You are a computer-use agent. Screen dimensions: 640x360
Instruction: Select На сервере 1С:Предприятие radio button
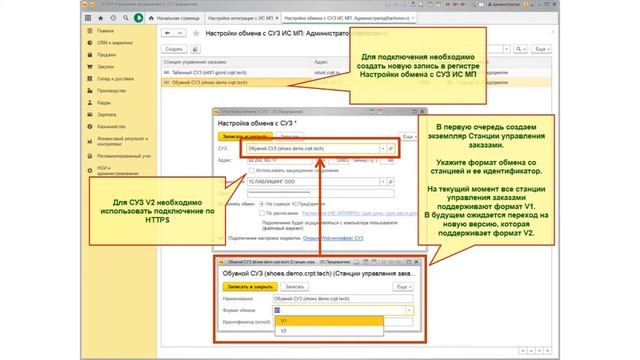[x=262, y=204]
